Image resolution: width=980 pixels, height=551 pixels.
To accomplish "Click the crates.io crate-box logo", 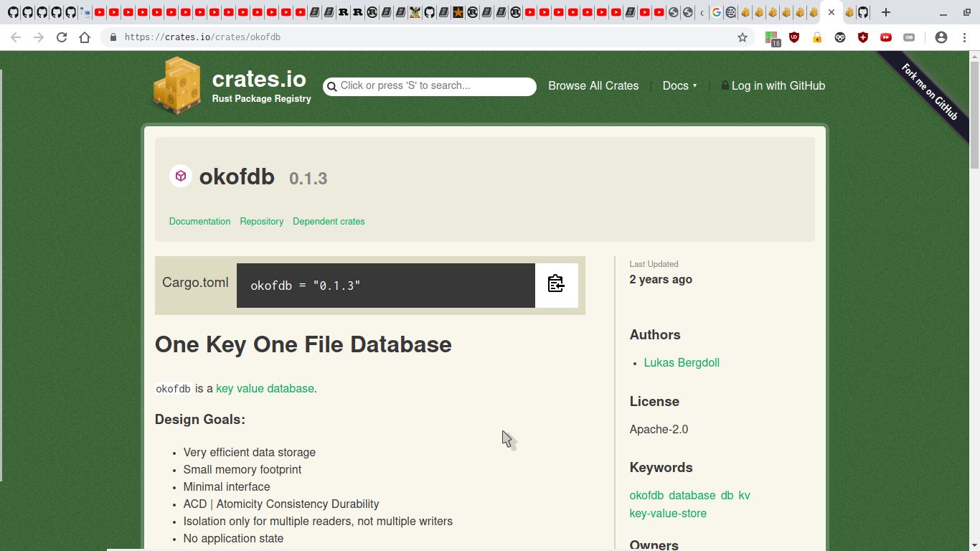I will pyautogui.click(x=177, y=86).
